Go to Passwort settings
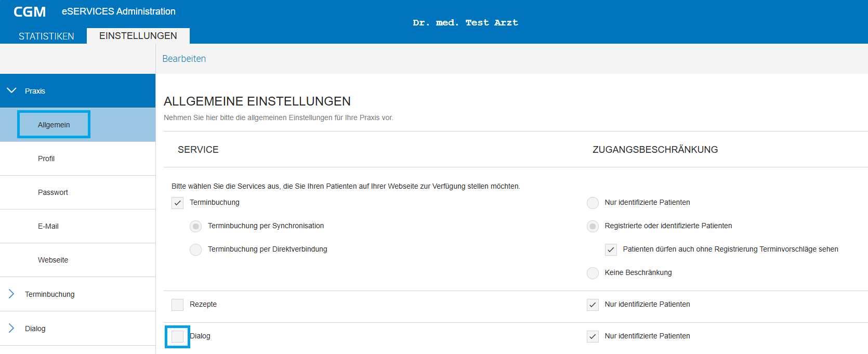Viewport: 868px width, 354px height. 53,192
